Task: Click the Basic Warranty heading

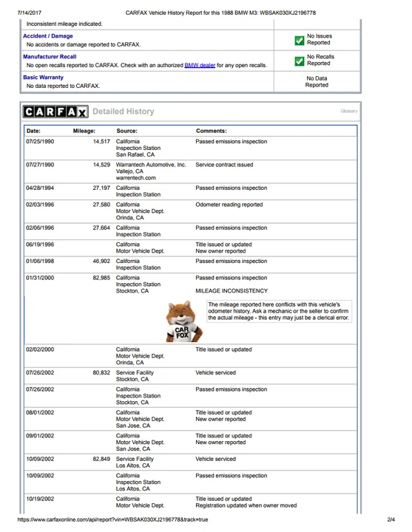Action: click(x=43, y=78)
